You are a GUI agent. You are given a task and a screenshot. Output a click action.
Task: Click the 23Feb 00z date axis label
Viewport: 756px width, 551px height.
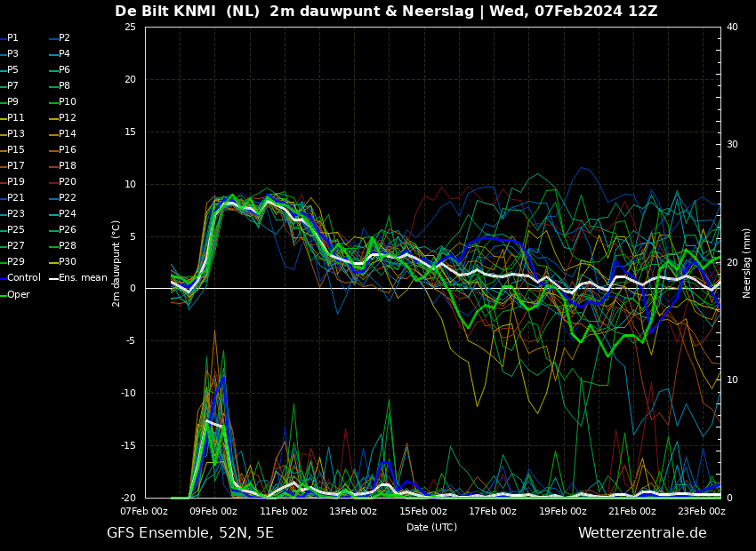[702, 511]
